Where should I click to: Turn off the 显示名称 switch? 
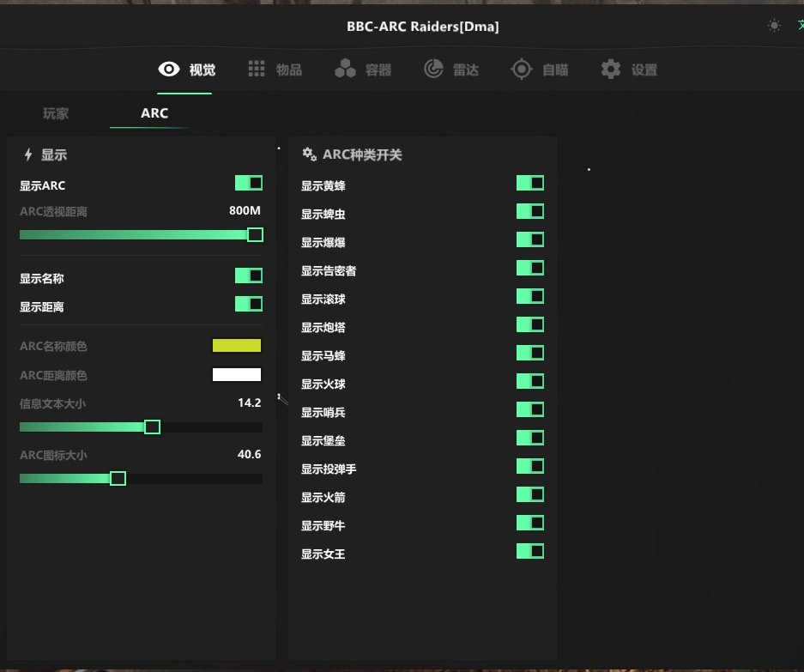coord(249,275)
